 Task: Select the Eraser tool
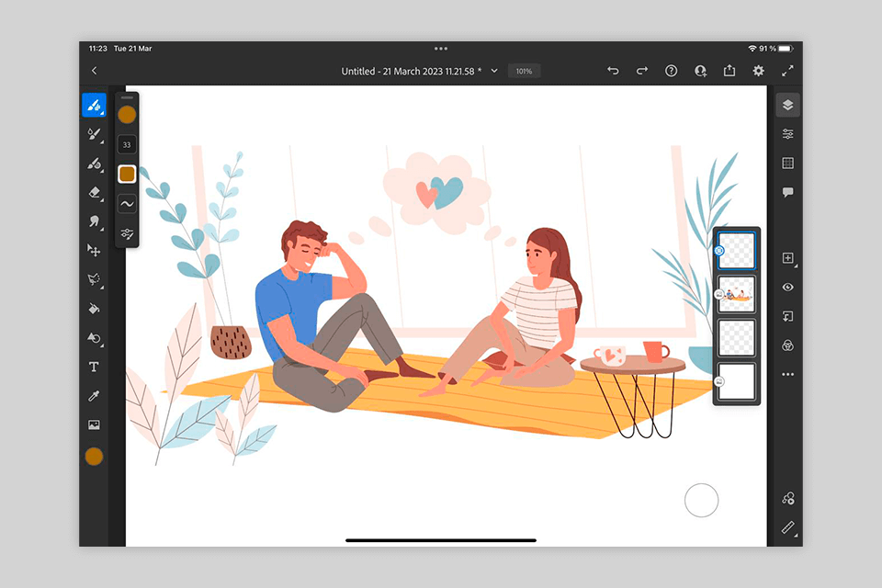click(x=94, y=192)
